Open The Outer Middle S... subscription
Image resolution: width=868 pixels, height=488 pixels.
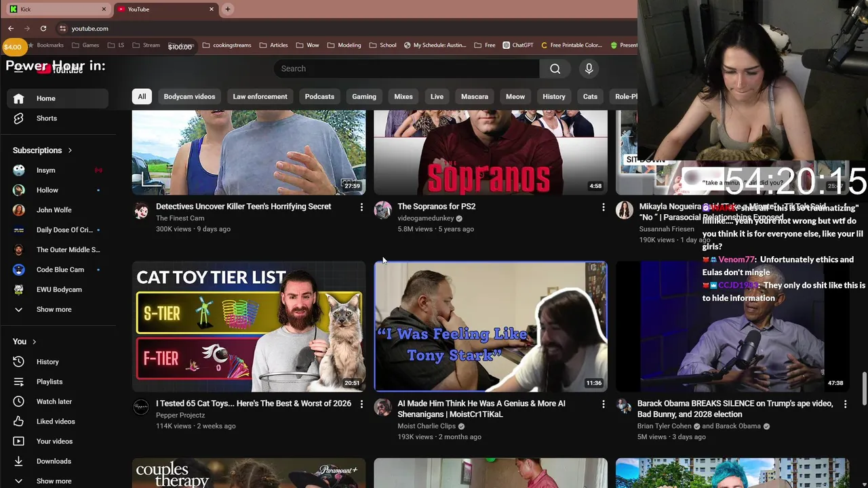[x=58, y=249]
